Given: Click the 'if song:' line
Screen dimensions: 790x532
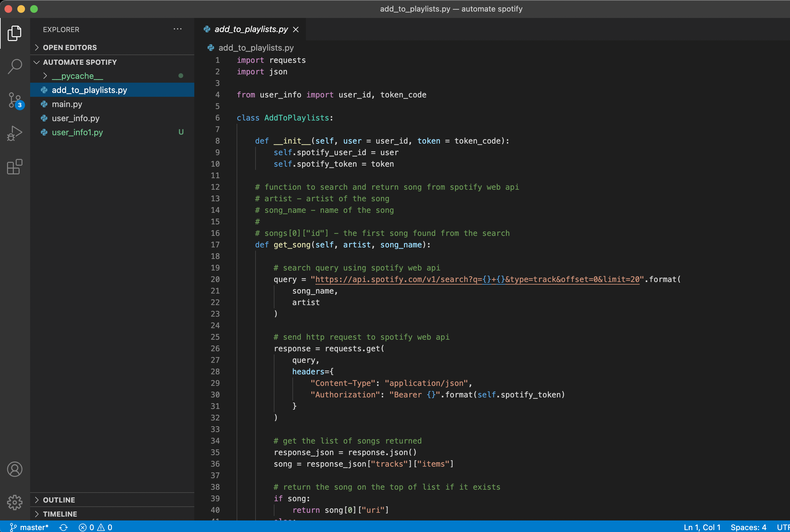Looking at the screenshot, I should pyautogui.click(x=292, y=498).
